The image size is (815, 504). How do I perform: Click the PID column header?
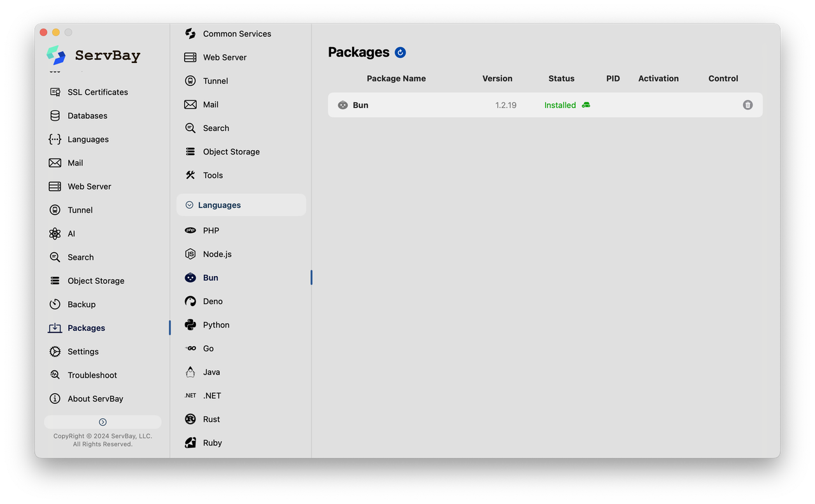tap(613, 78)
